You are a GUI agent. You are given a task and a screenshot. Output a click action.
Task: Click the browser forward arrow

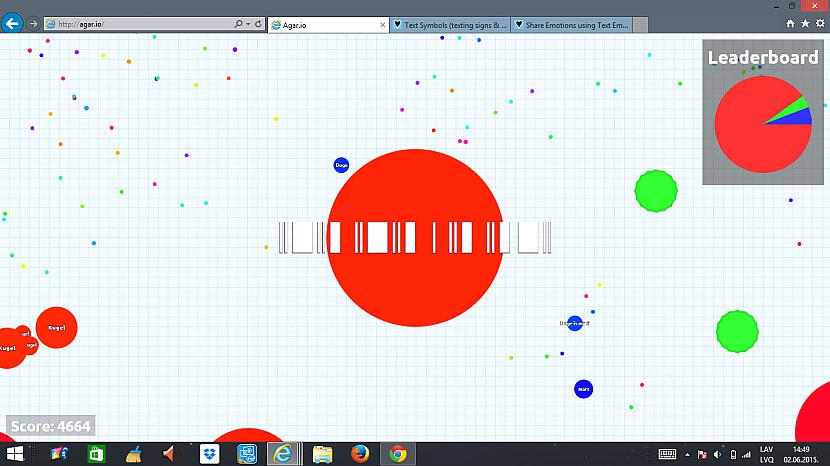pos(33,24)
